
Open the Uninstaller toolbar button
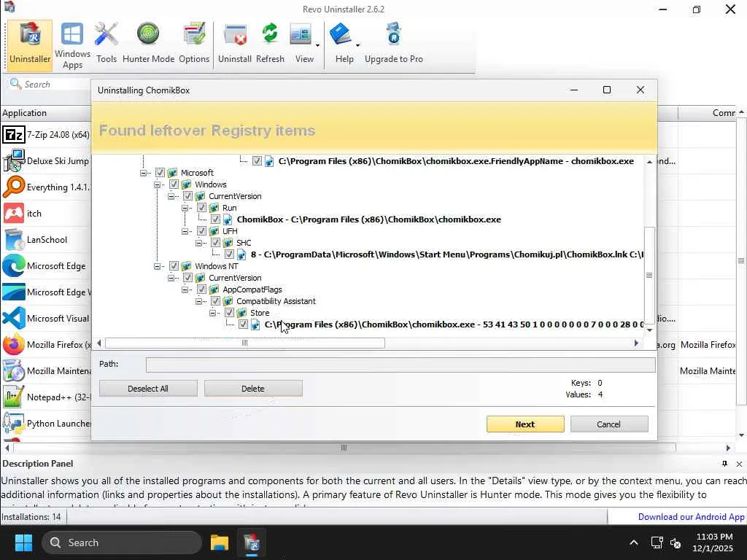[29, 44]
